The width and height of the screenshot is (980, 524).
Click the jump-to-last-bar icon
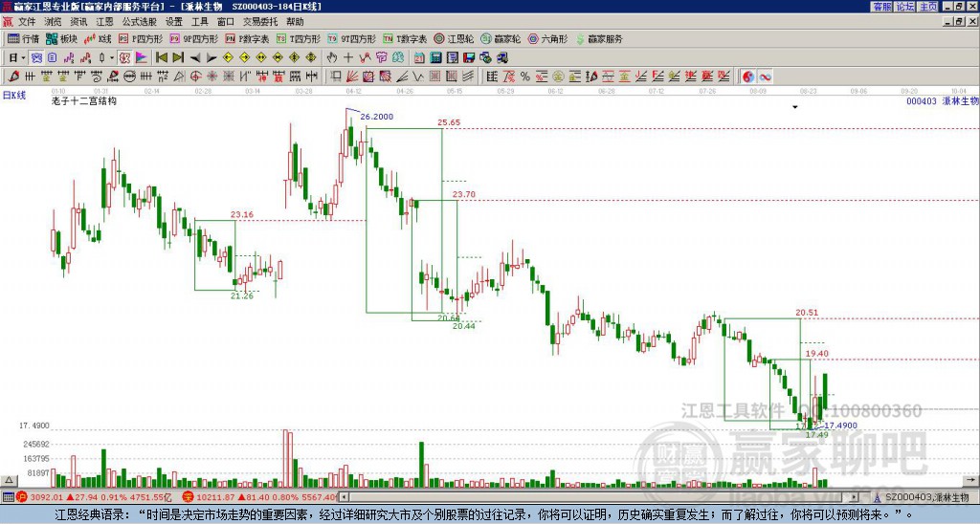pos(178,57)
